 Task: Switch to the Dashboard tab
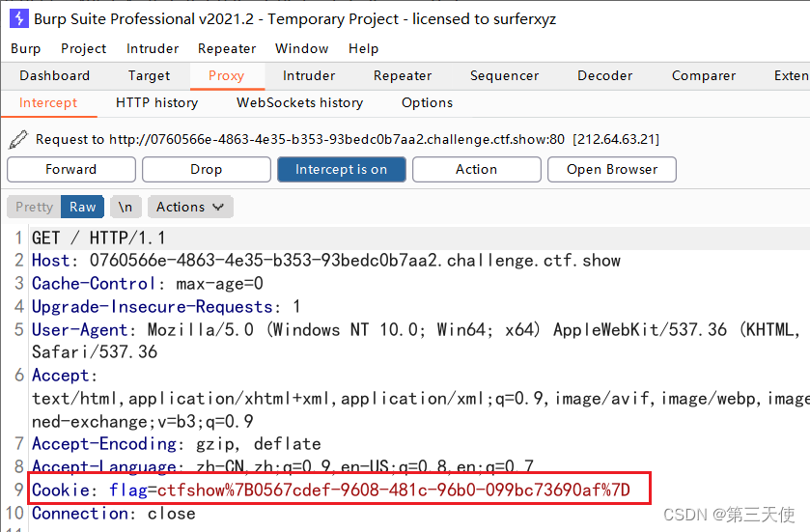tap(55, 76)
